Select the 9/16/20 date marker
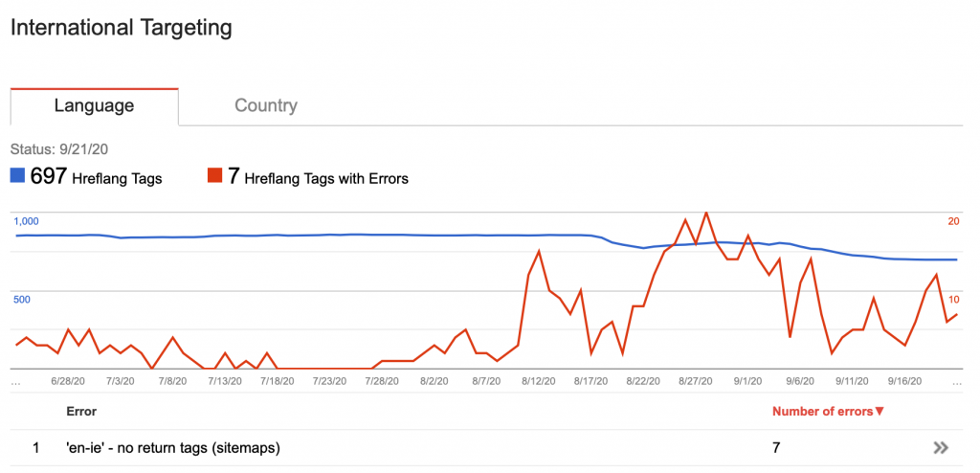Image resolution: width=980 pixels, height=473 pixels. click(905, 380)
